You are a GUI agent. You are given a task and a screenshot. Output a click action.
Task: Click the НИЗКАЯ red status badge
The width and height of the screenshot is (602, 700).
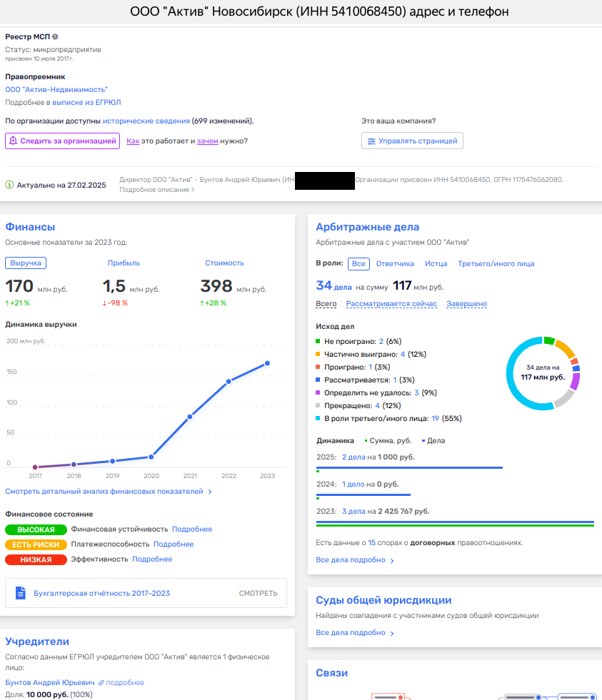coord(36,559)
